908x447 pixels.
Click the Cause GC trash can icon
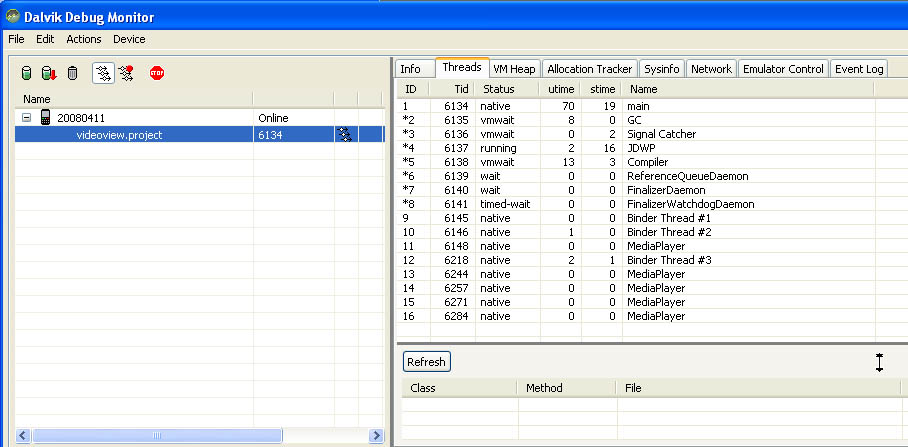(72, 74)
